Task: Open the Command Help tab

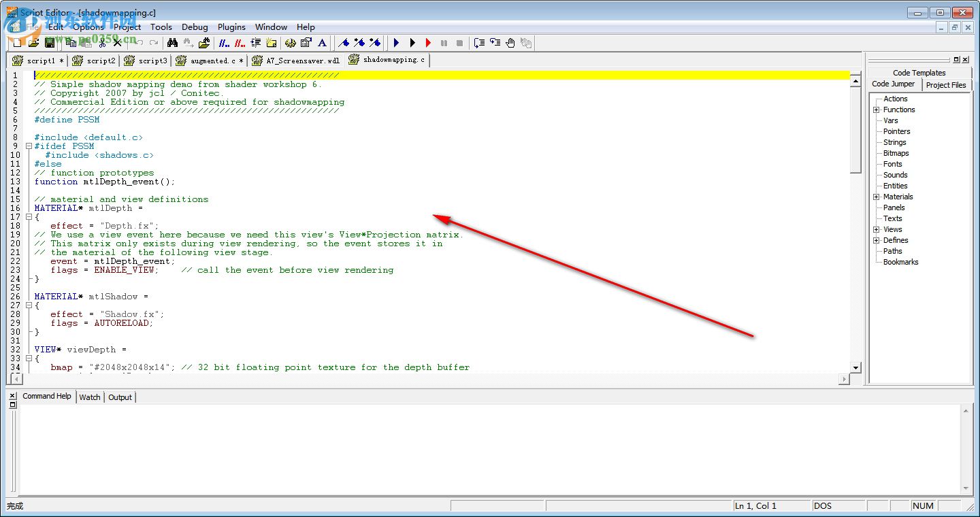Action: click(x=47, y=396)
